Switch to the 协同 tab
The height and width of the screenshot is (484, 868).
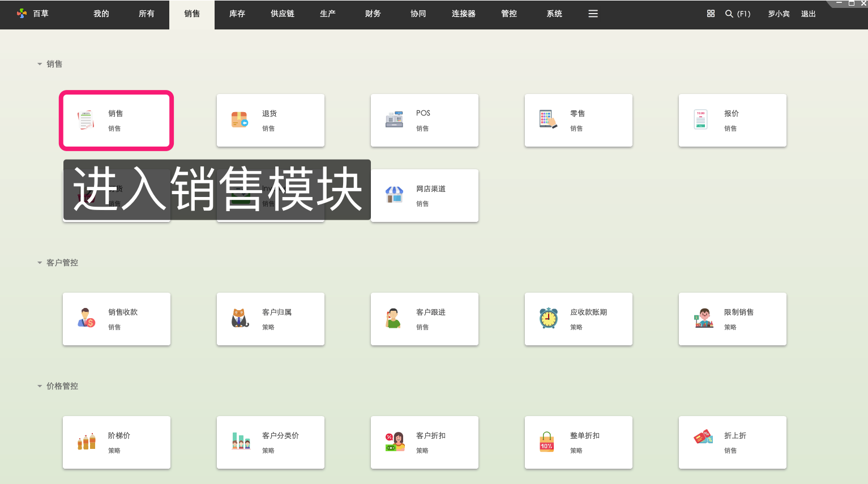pos(418,14)
